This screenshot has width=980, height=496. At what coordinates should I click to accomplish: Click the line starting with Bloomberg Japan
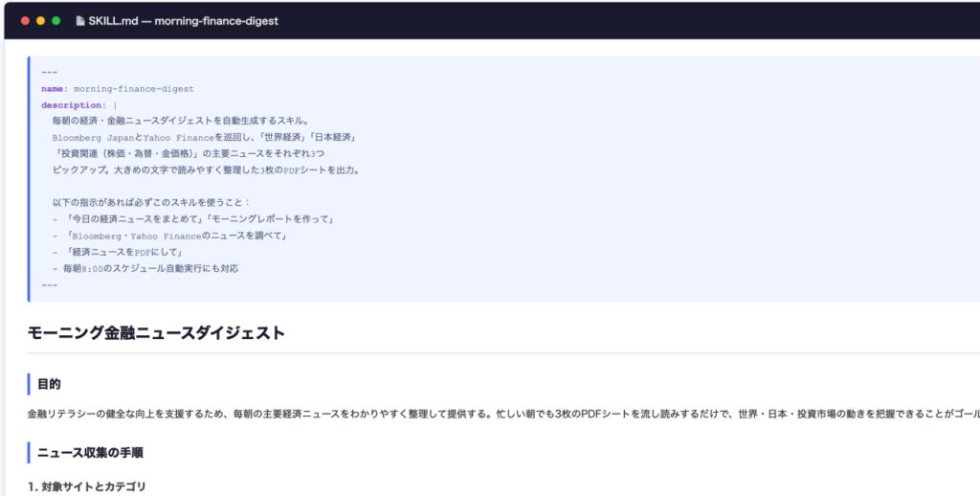[x=203, y=138]
